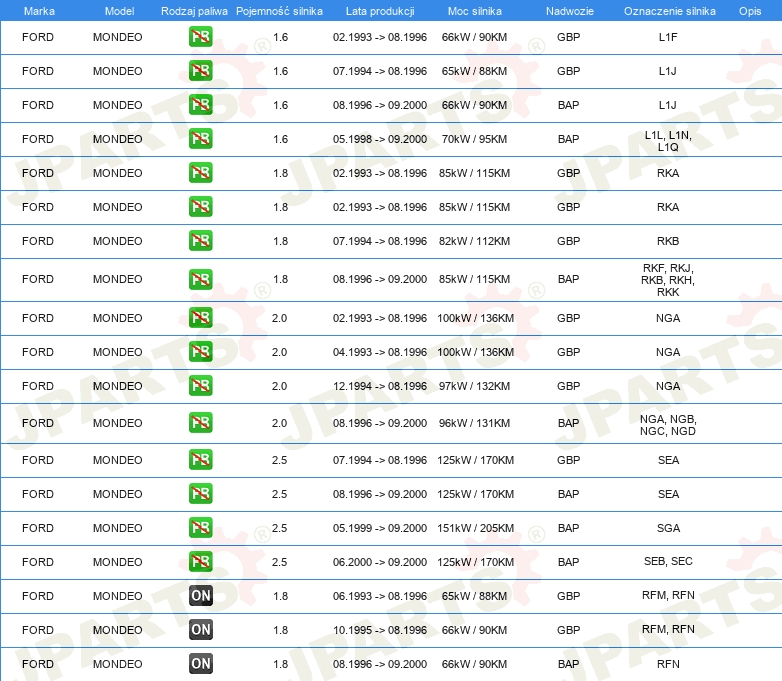Click the power value 82kW / 112KM
Image resolution: width=782 pixels, height=681 pixels.
pos(474,241)
